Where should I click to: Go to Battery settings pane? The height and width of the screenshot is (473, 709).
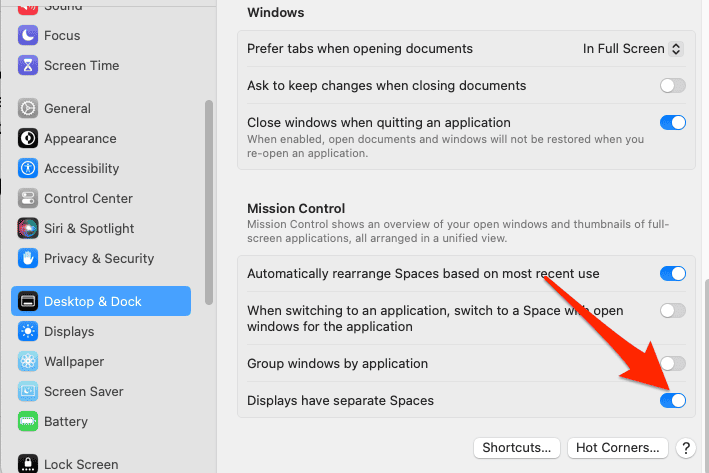tap(66, 422)
